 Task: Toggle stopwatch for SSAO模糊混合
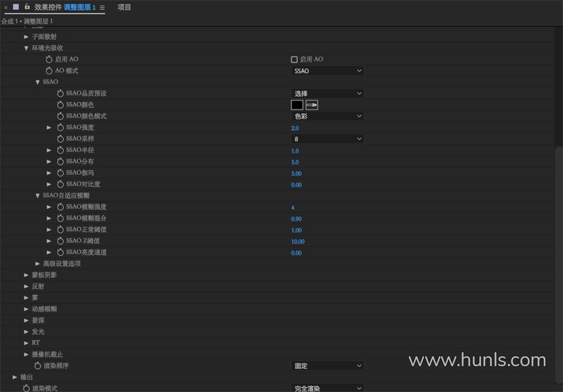click(60, 218)
